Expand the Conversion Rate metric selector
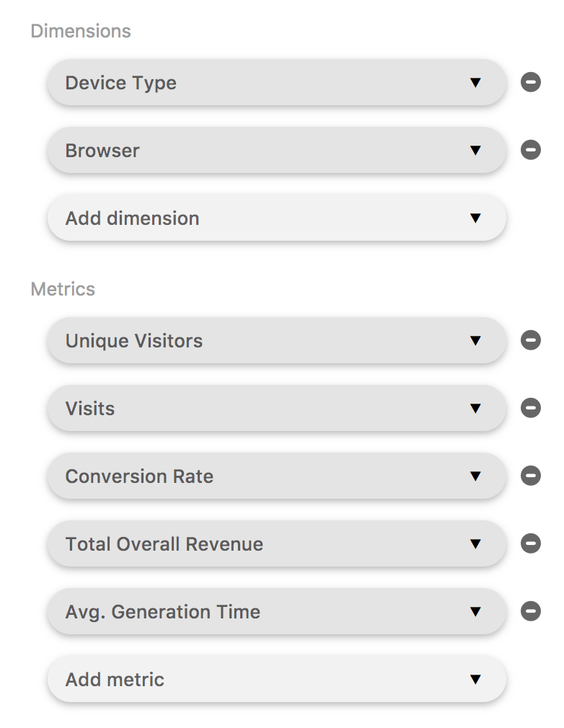Image resolution: width=564 pixels, height=728 pixels. (476, 476)
